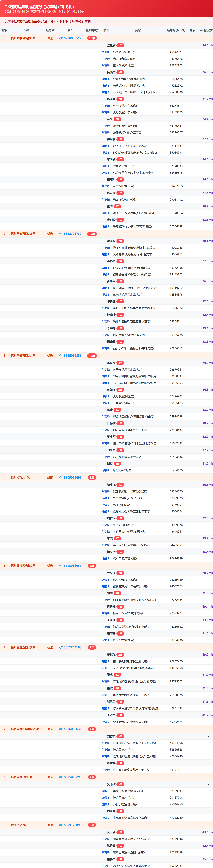Click order number 67117134
The image size is (213, 868).
click(x=176, y=146)
